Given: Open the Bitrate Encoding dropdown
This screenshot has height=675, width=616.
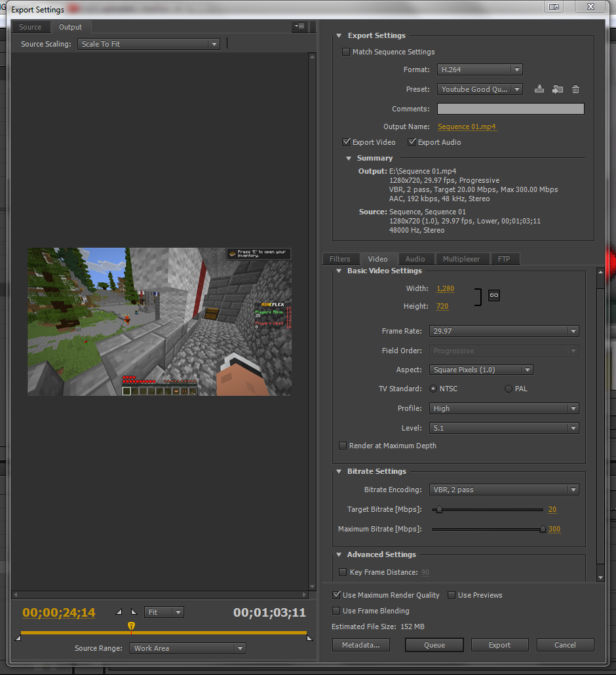Looking at the screenshot, I should click(504, 490).
